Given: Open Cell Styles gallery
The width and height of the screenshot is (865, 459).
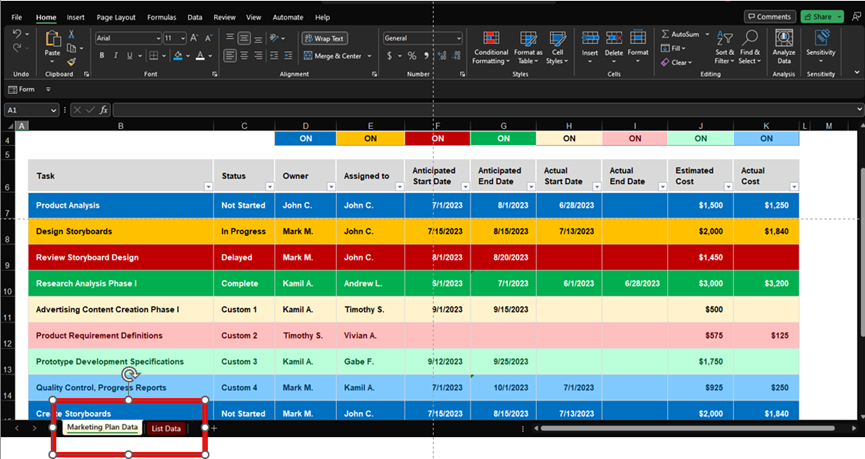Looking at the screenshot, I should (557, 48).
